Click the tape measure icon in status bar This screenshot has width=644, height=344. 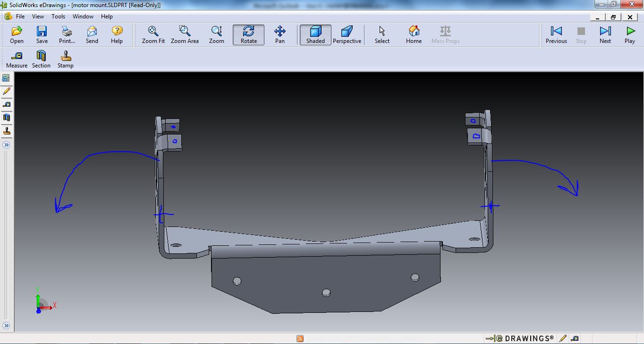pos(574,338)
